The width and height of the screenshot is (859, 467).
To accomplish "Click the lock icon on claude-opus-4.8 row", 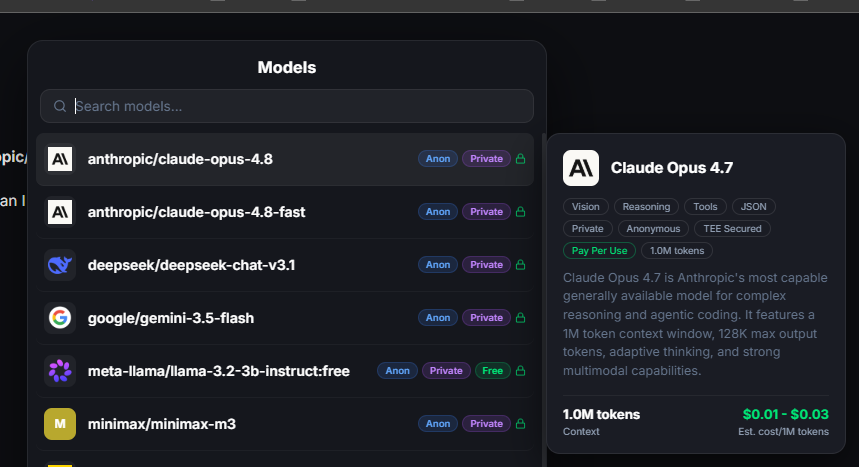I will [520, 159].
